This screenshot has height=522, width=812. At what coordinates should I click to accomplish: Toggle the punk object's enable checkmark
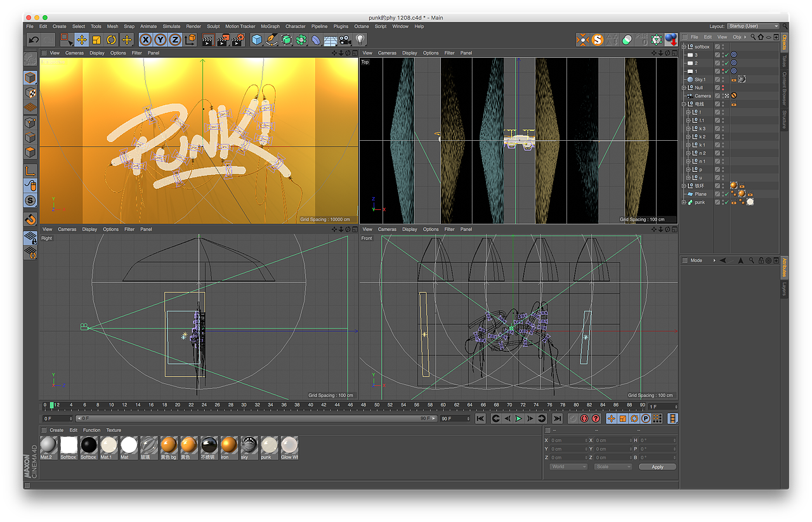(x=727, y=202)
